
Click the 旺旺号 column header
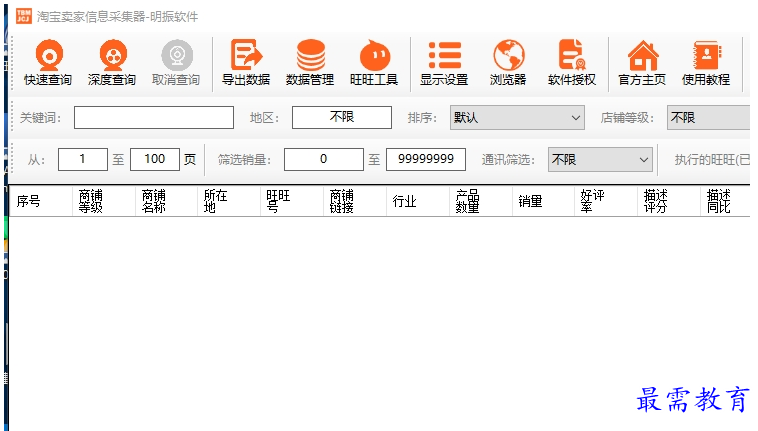[292, 201]
